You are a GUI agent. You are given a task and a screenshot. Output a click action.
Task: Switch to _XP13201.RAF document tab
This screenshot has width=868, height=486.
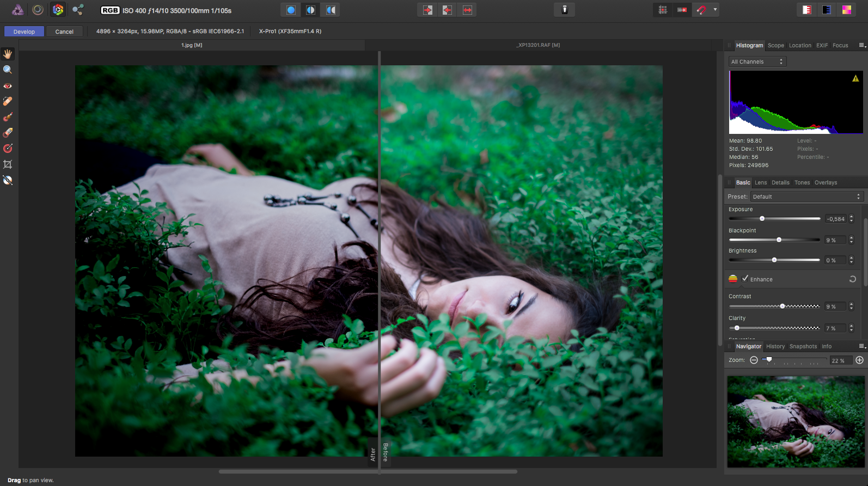(538, 45)
